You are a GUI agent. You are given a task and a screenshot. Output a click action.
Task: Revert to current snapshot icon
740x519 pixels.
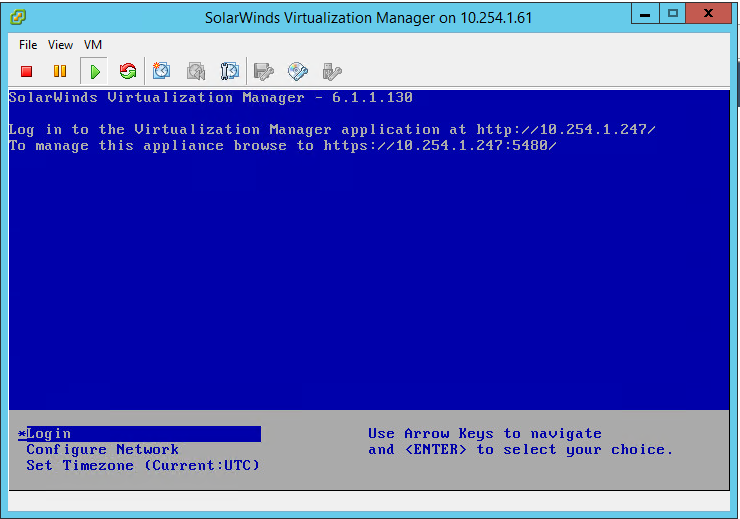(196, 72)
